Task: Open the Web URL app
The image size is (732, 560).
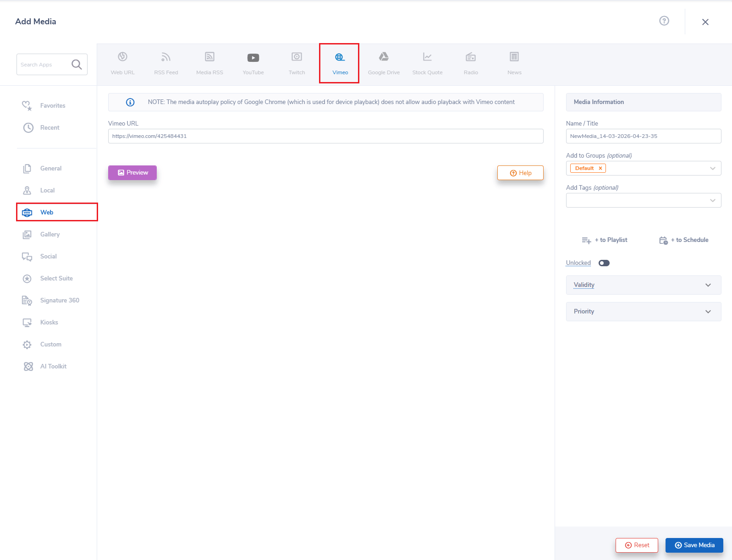Action: pyautogui.click(x=122, y=63)
